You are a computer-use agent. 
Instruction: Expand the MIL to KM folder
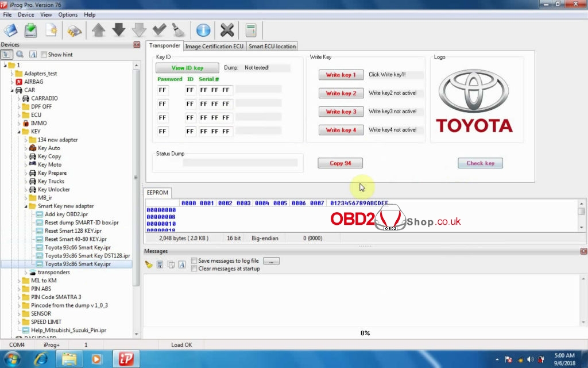[19, 281]
